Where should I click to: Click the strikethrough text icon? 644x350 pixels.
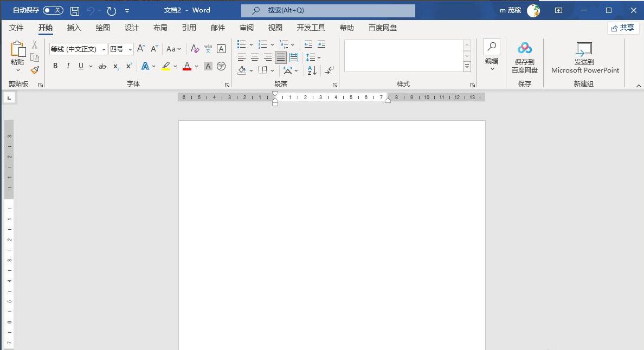pos(102,66)
